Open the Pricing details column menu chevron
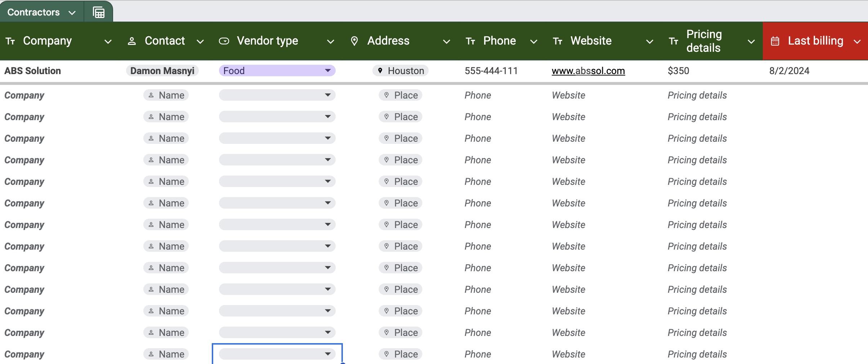Image resolution: width=868 pixels, height=364 pixels. point(751,42)
